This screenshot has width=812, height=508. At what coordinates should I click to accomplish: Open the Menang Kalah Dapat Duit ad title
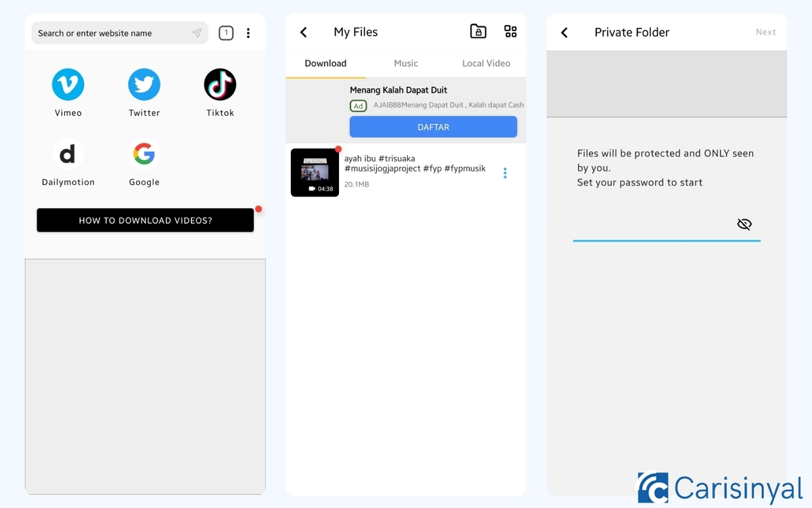click(399, 89)
